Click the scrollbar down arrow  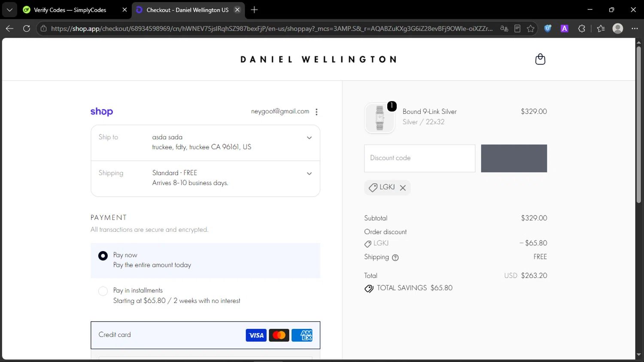click(x=638, y=355)
